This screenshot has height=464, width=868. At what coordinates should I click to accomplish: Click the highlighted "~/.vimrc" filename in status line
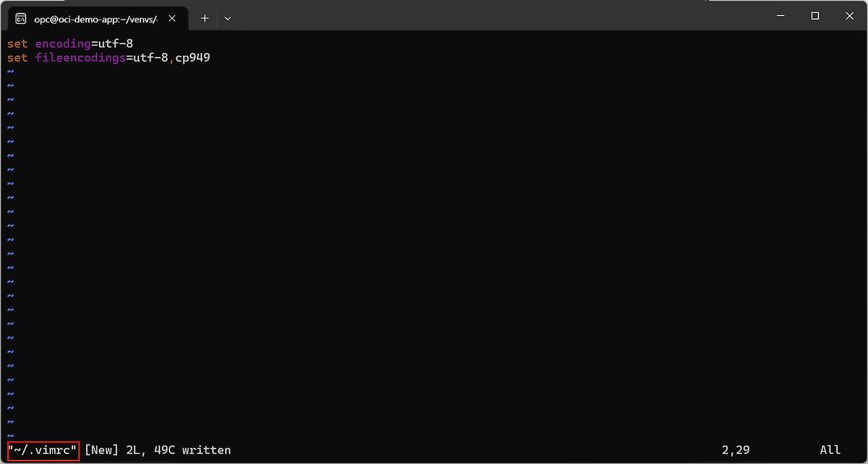click(43, 450)
